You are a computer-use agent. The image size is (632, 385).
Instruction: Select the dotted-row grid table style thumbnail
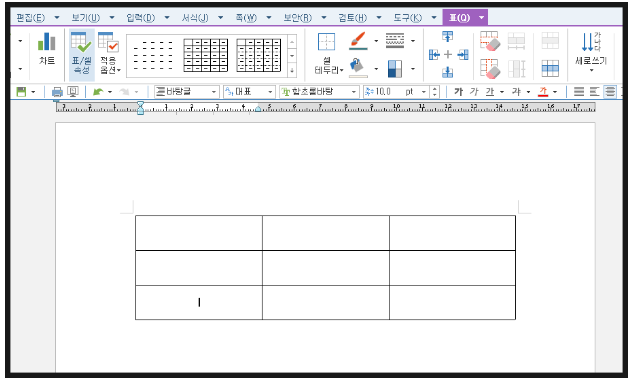pos(258,55)
